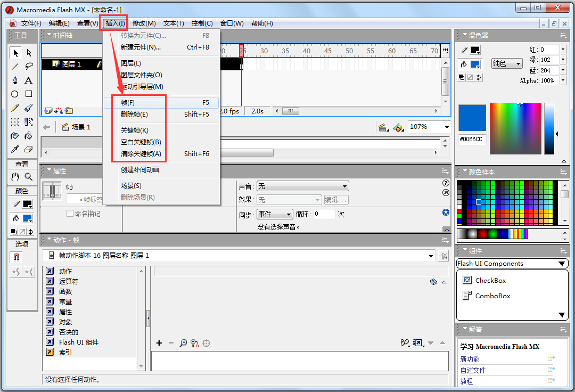Click Swap Colors in color mixer
Screen dimensions: 575x392
click(479, 77)
